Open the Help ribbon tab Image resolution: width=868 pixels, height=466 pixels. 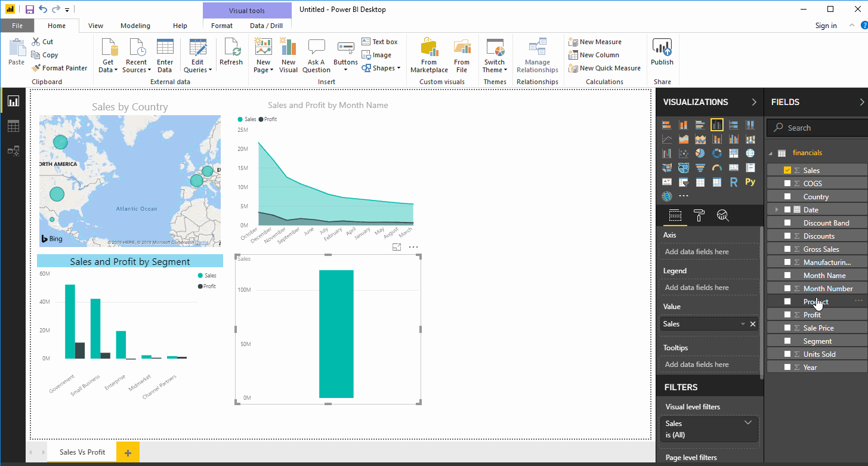coord(180,26)
